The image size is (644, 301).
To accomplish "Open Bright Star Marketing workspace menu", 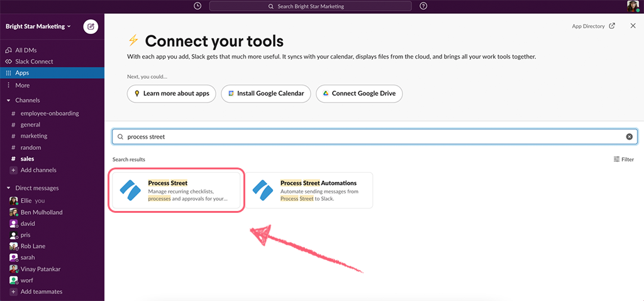I will point(38,26).
